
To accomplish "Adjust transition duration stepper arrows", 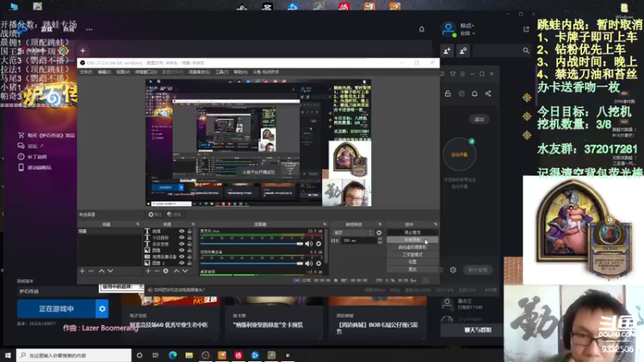I will 379,241.
